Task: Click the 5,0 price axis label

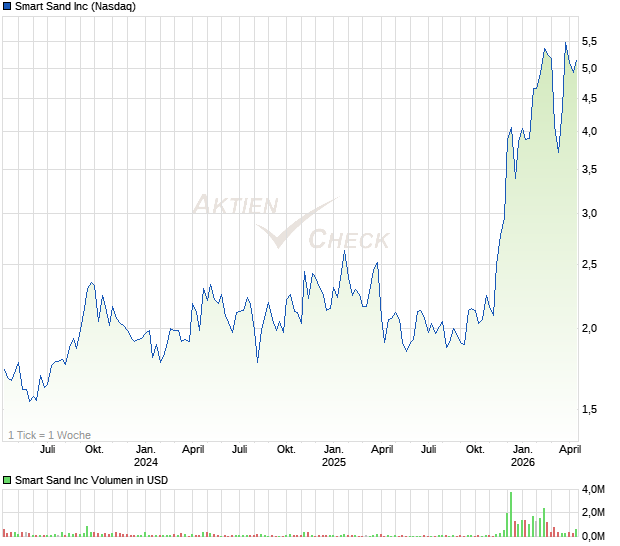Action: (589, 68)
